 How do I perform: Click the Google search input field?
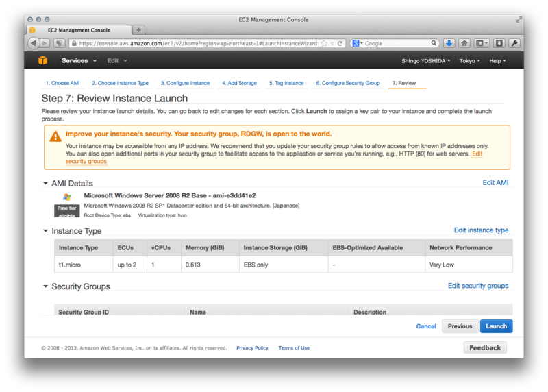point(397,43)
